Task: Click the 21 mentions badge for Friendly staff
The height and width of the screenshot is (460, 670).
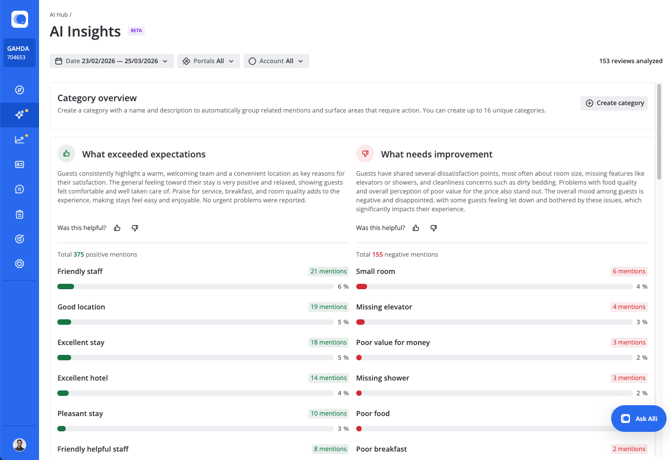Action: (328, 271)
